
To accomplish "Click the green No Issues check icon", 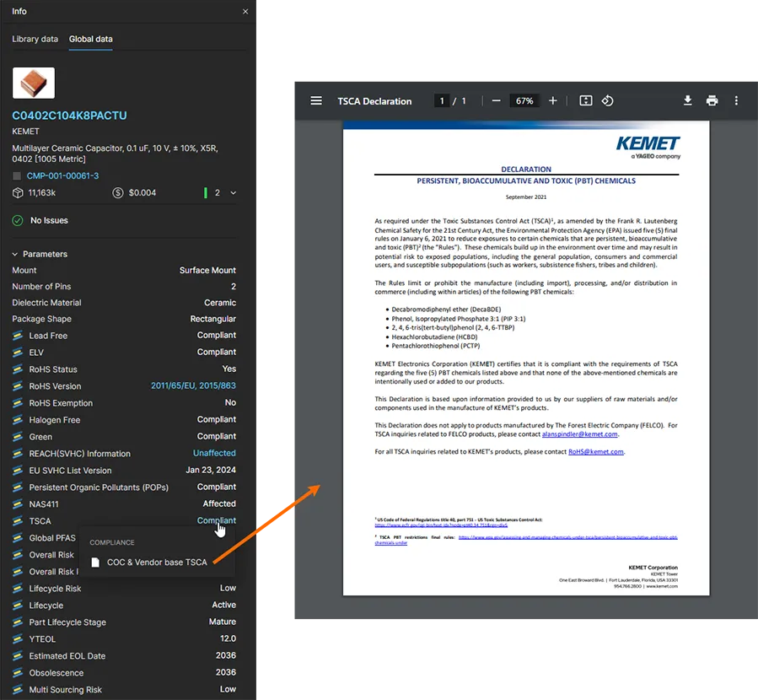I will pyautogui.click(x=18, y=220).
